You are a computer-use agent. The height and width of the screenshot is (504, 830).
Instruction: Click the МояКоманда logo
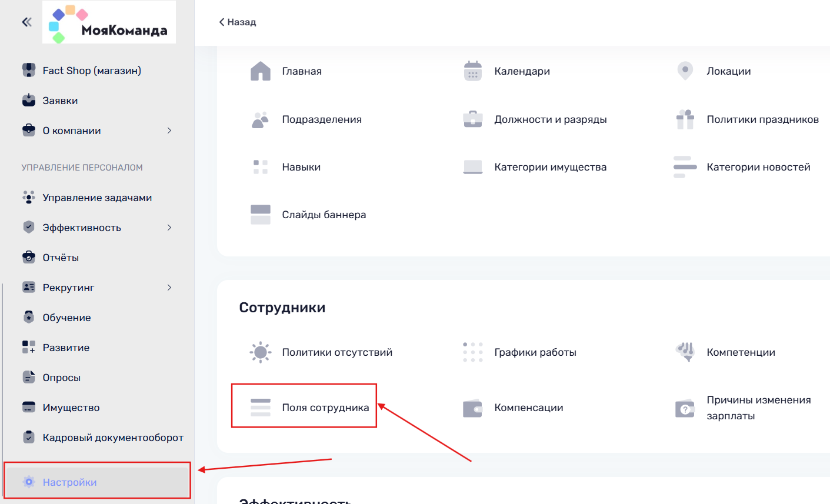(109, 22)
